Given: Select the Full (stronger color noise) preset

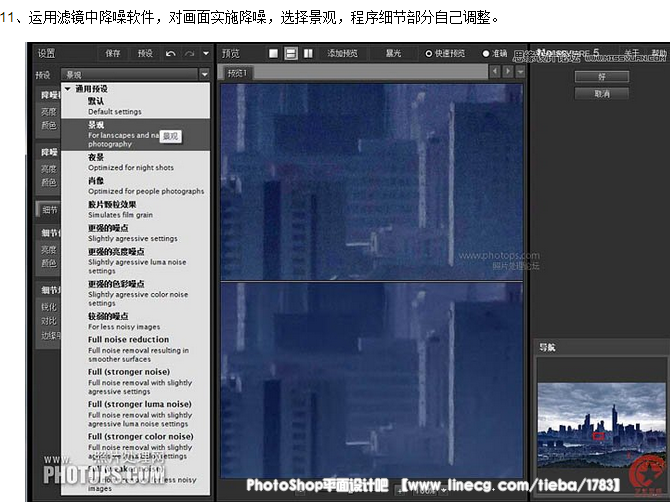Looking at the screenshot, I should click(x=135, y=446).
